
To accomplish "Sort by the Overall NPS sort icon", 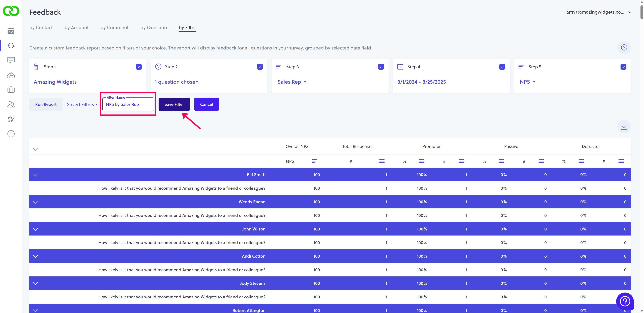I will [314, 161].
